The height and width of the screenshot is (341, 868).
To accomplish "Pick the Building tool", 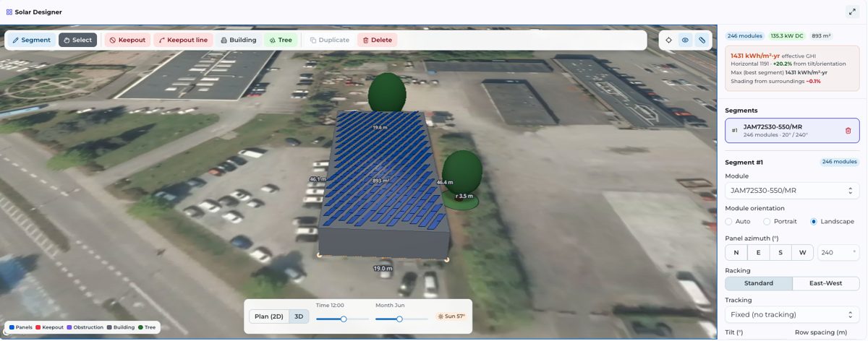I will click(x=238, y=40).
